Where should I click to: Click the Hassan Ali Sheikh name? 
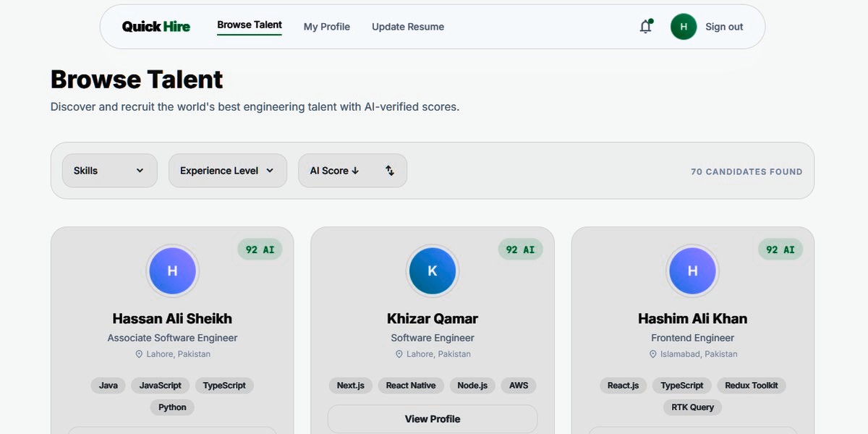pos(172,319)
